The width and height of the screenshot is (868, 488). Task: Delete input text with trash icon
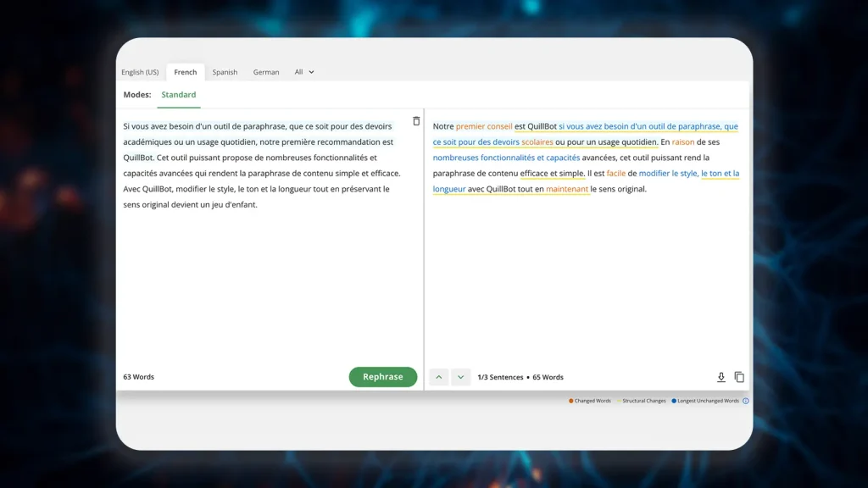click(x=416, y=121)
